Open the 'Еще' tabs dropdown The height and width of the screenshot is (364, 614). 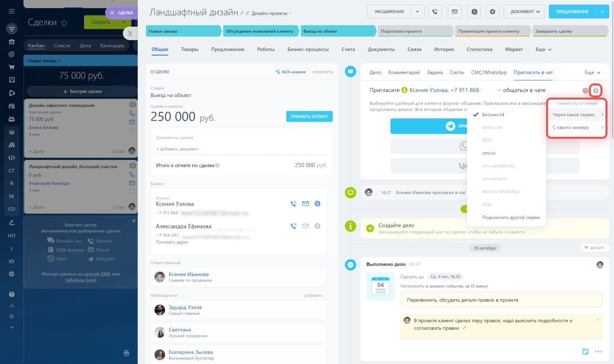tap(544, 49)
